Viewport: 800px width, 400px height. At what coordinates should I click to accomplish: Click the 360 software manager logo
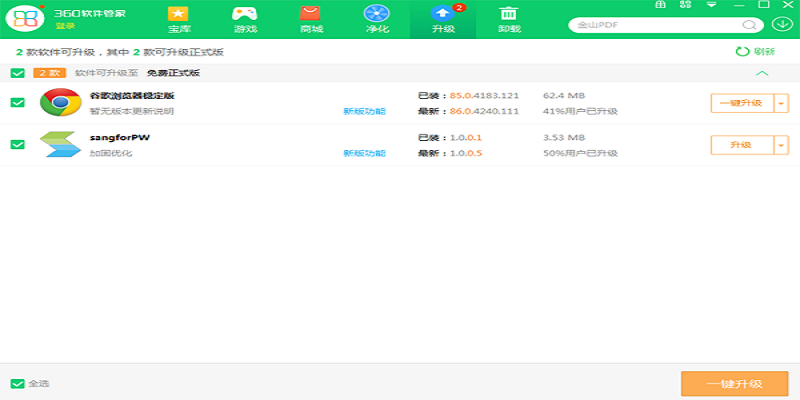pyautogui.click(x=24, y=19)
